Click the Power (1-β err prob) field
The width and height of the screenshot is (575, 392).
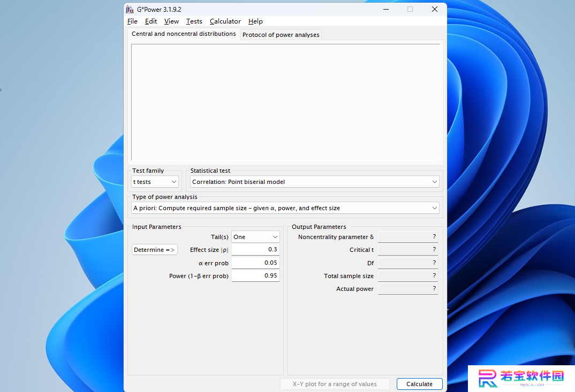[x=255, y=275]
